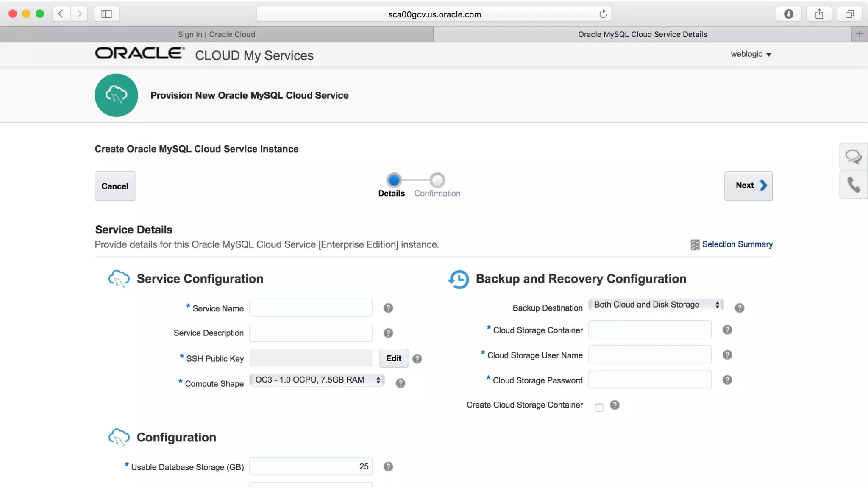Image resolution: width=868 pixels, height=488 pixels.
Task: Open the Selection Summary link
Action: pos(737,244)
